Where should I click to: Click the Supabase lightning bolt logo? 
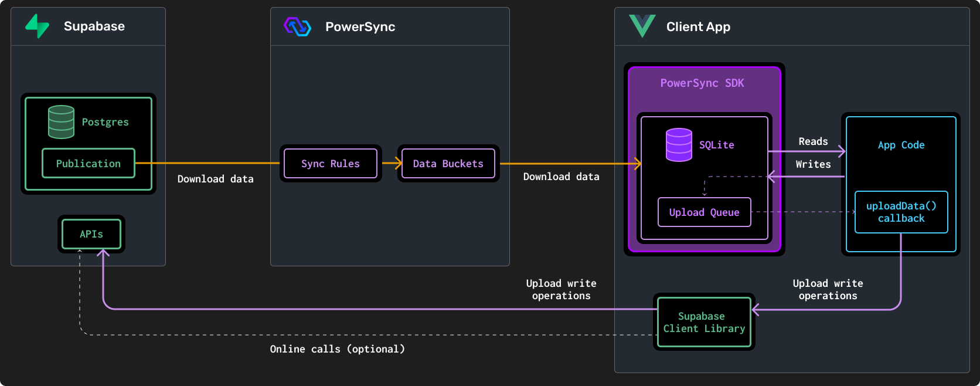tap(38, 26)
